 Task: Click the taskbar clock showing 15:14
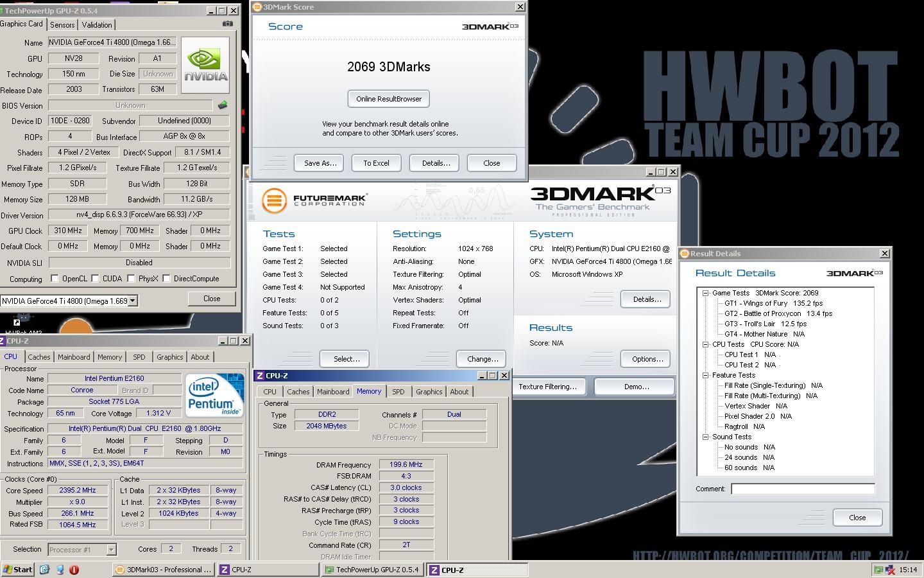pos(908,570)
